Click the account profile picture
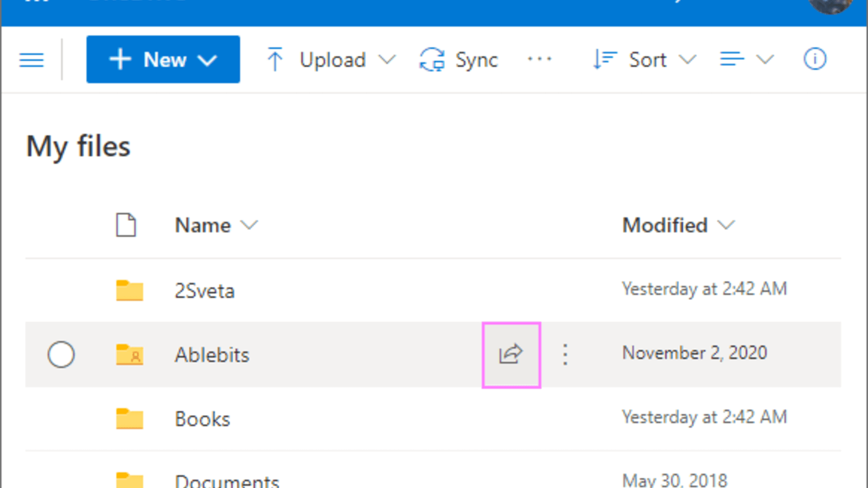This screenshot has width=868, height=488. pyautogui.click(x=830, y=5)
